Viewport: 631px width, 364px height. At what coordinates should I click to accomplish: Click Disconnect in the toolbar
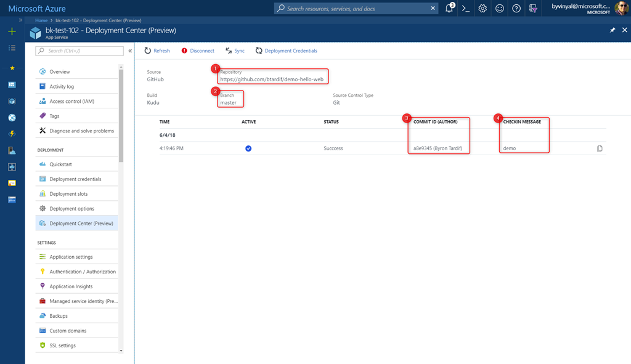pos(198,51)
